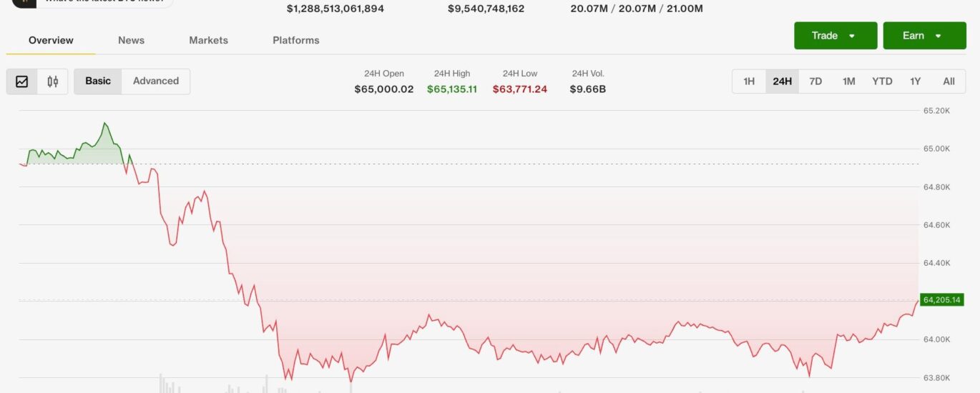The width and height of the screenshot is (980, 393).
Task: Click the 64.80K axis label
Action: coord(936,187)
